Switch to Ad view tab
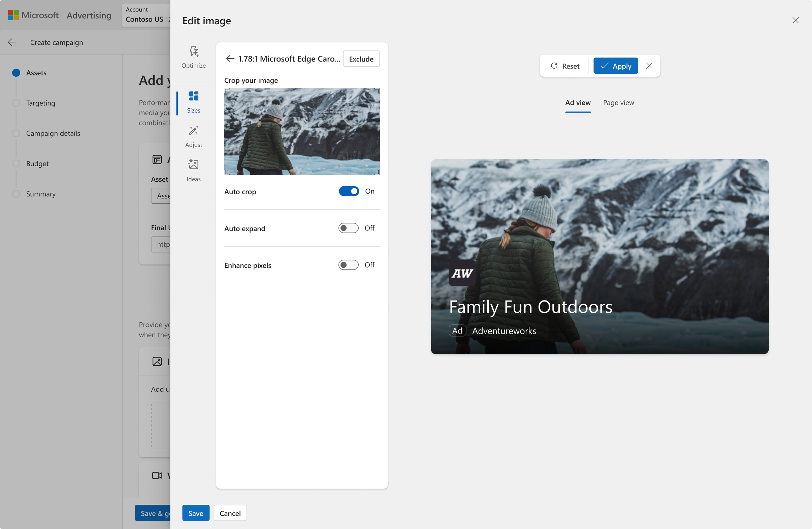Screen dimensions: 812x529 (x=578, y=103)
